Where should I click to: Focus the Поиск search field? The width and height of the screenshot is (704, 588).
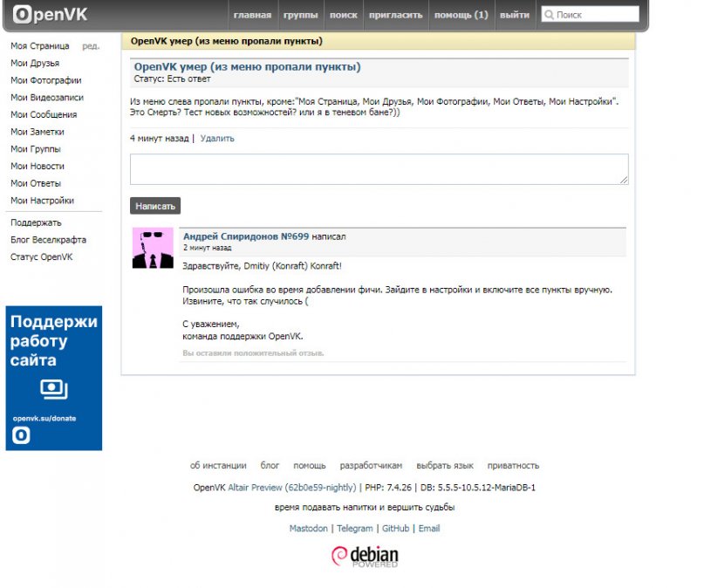tap(590, 14)
